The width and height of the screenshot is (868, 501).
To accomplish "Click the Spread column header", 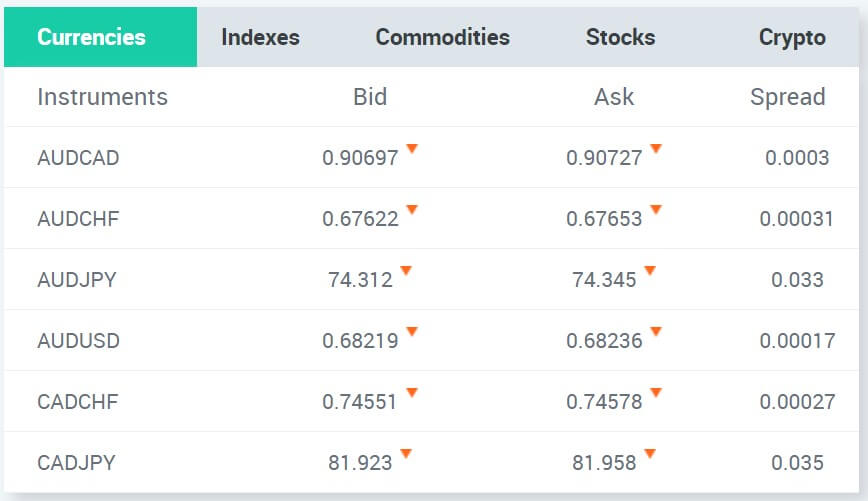I will click(788, 97).
